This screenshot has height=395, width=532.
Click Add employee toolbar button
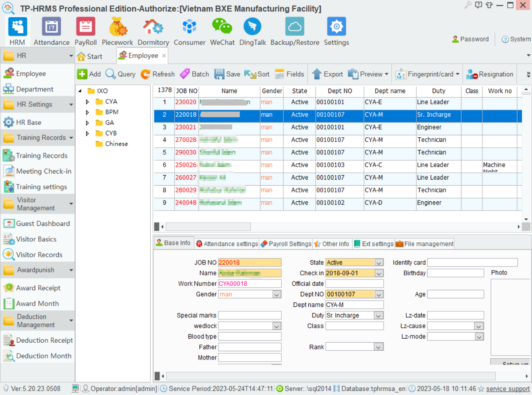[x=89, y=74]
